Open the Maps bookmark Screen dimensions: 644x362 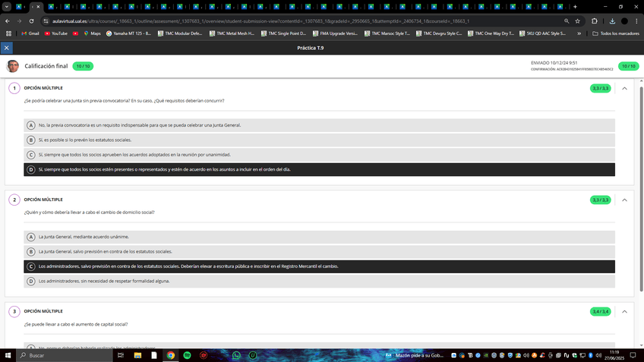[92, 33]
